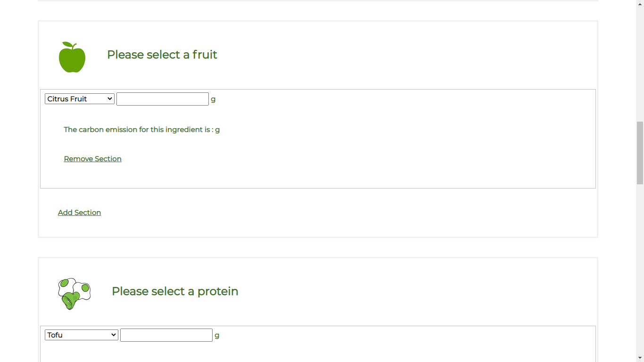
Task: Click empty space right of Remove Section
Action: tap(330, 159)
